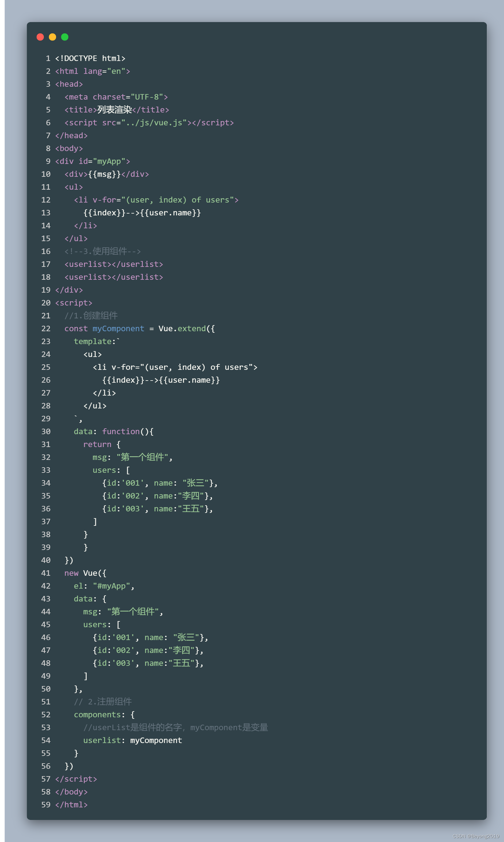The height and width of the screenshot is (842, 504).
Task: Click the const myComponent = Vue.extend line
Action: tap(140, 329)
